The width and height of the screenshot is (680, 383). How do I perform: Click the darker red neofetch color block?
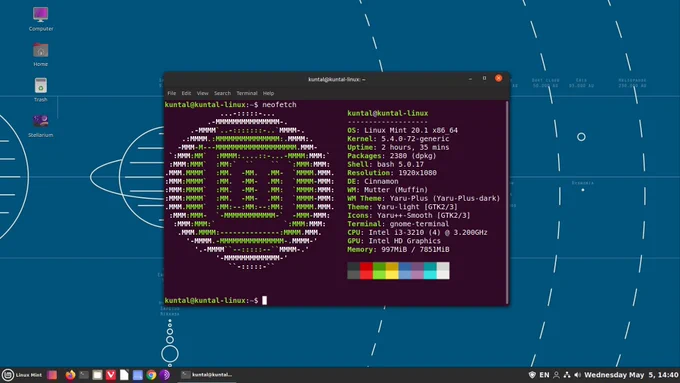(x=366, y=266)
